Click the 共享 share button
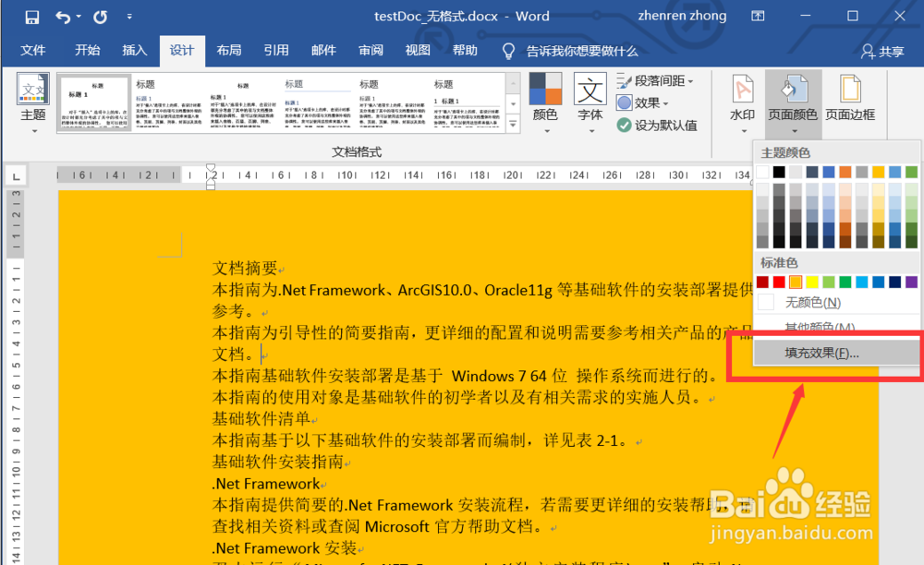 882,52
